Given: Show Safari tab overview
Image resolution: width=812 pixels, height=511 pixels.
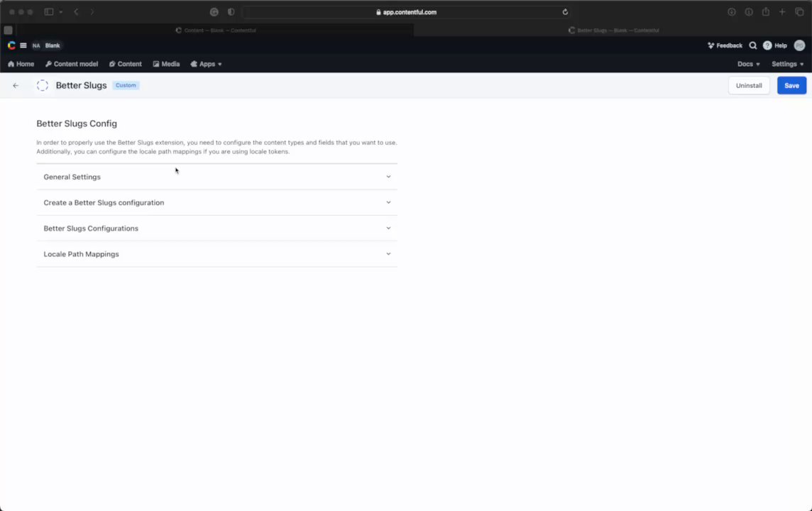Looking at the screenshot, I should tap(799, 12).
